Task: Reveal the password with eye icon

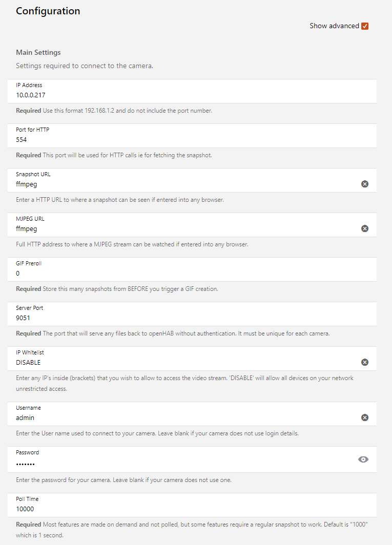Action: click(363, 459)
